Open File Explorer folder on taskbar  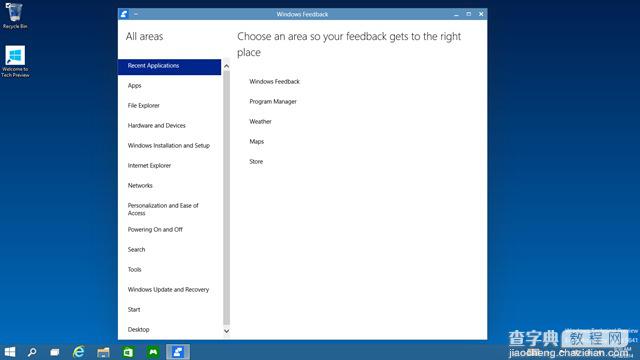[103, 352]
